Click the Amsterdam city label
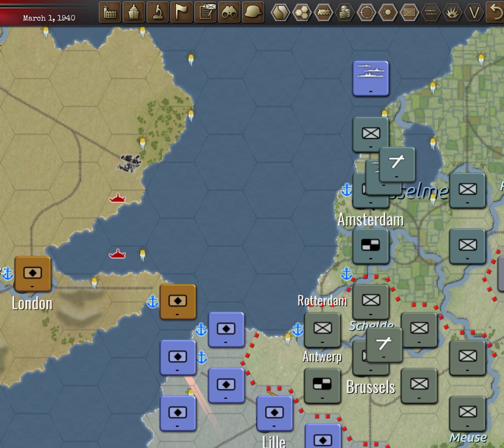Image resolution: width=504 pixels, height=448 pixels. (371, 220)
